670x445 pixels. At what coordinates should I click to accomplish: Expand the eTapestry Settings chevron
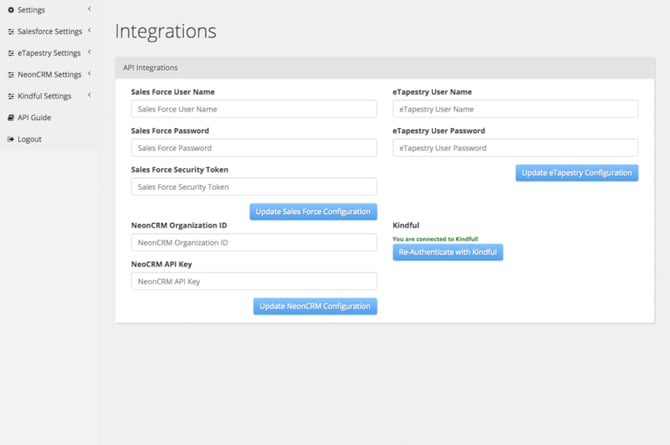pyautogui.click(x=89, y=52)
